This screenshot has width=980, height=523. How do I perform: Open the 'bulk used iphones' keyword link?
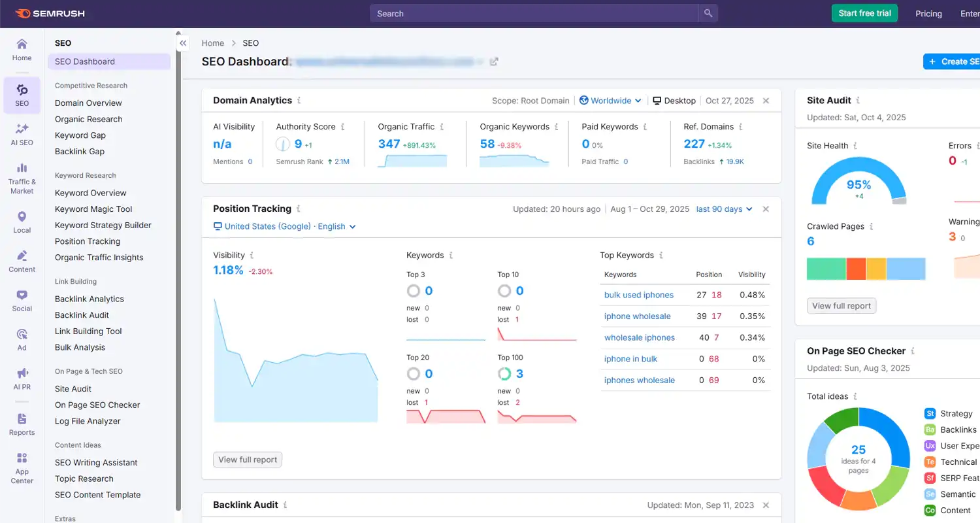[x=638, y=295]
